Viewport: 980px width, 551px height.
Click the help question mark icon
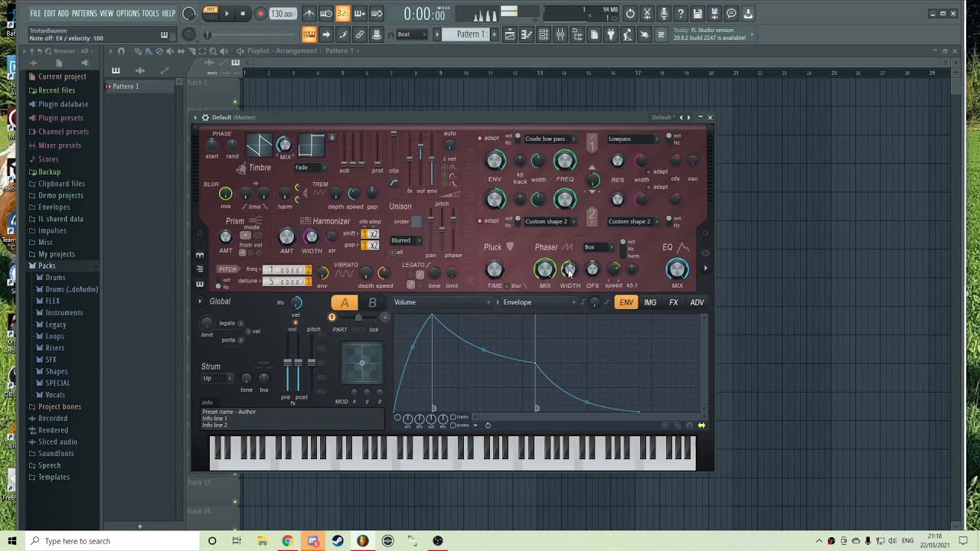coord(681,14)
